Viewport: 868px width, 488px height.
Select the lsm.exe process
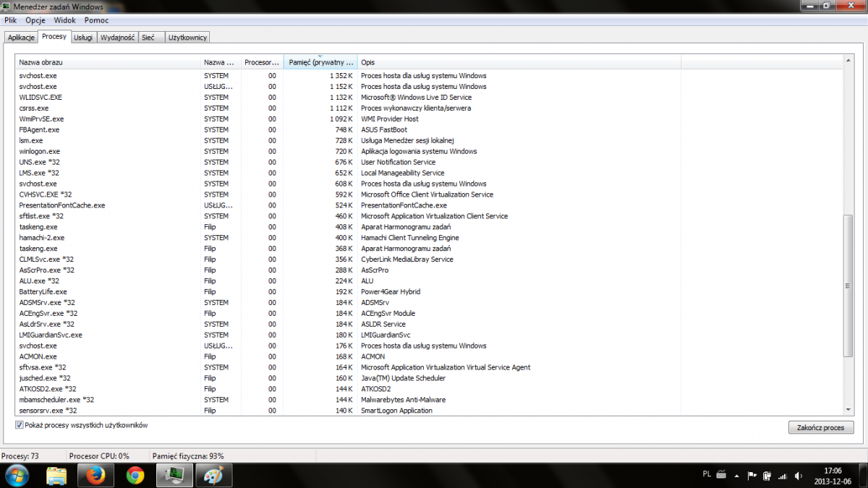[x=430, y=140]
